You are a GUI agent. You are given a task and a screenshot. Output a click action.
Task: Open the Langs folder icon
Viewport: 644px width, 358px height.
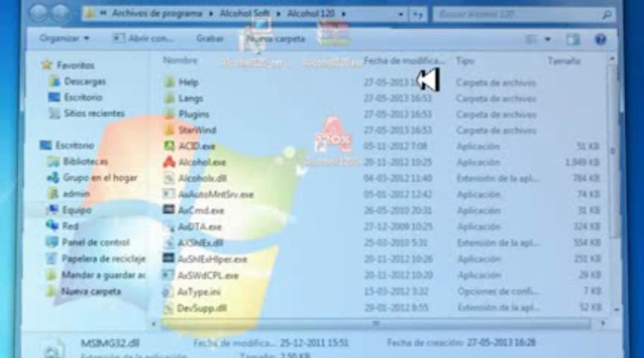170,98
